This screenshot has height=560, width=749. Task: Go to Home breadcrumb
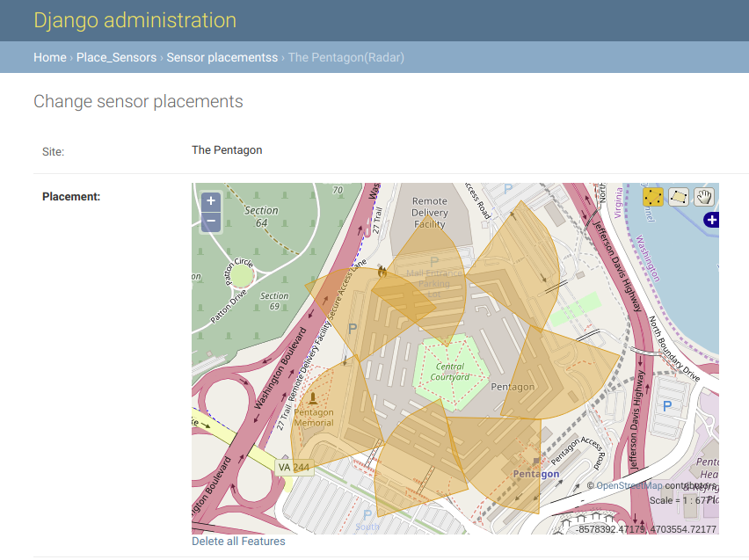coord(50,57)
